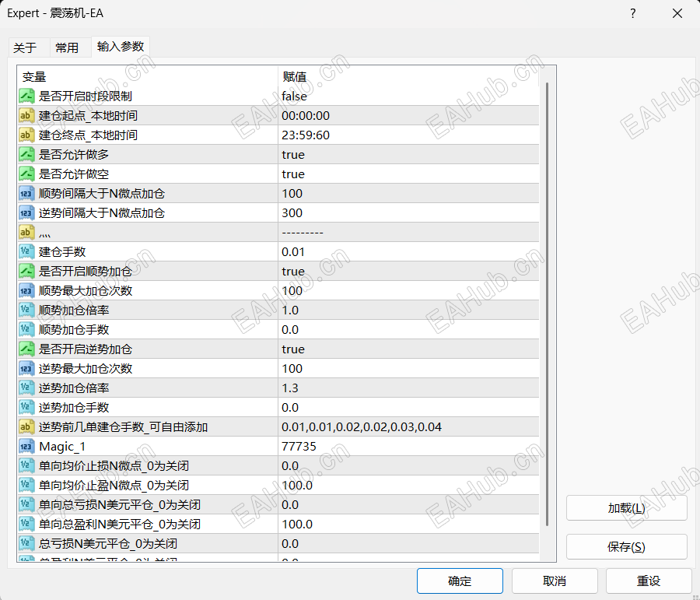This screenshot has width=700, height=600.
Task: Select the false value of 是否开启时段限制
Action: click(294, 96)
